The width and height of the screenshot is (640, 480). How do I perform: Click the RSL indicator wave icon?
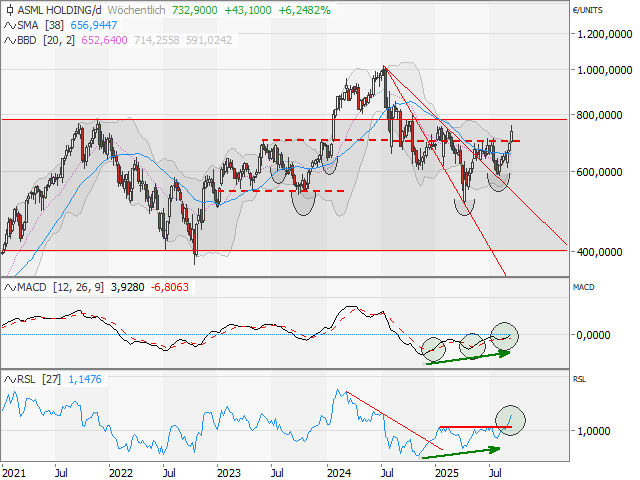coord(10,380)
